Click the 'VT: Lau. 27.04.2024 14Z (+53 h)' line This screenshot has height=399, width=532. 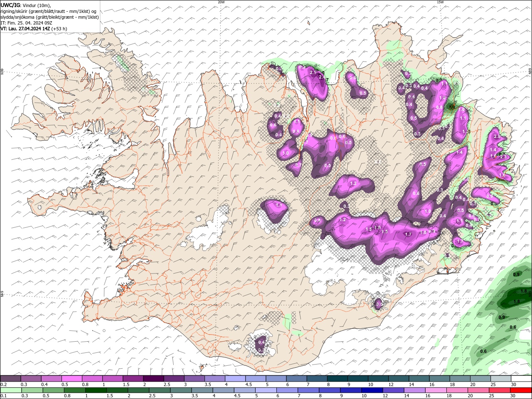[34, 29]
